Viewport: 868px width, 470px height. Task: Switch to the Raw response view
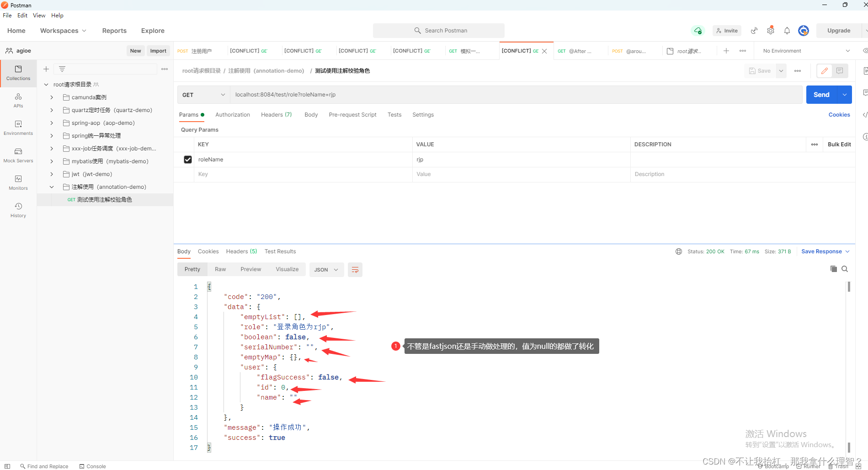[220, 269]
